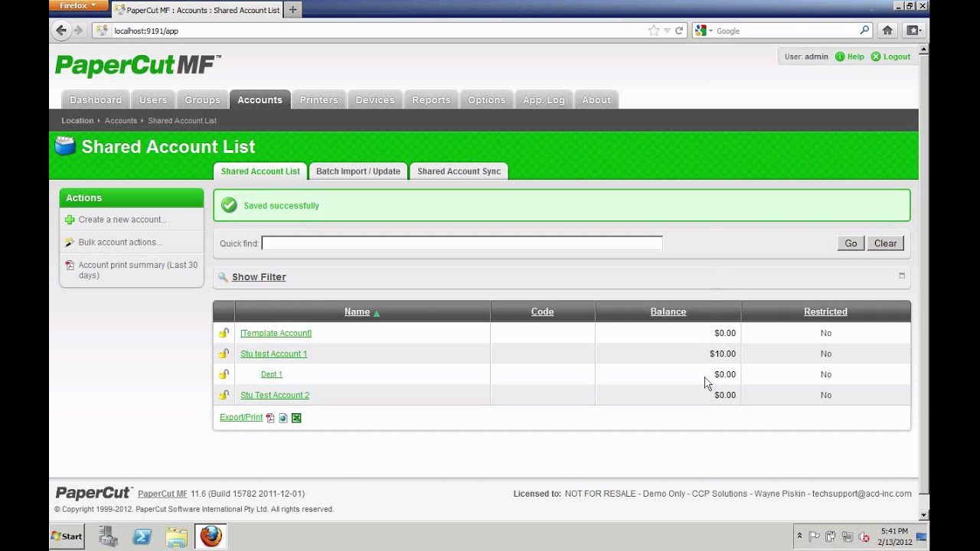This screenshot has width=980, height=551.
Task: Click the Logout X icon
Action: [876, 57]
